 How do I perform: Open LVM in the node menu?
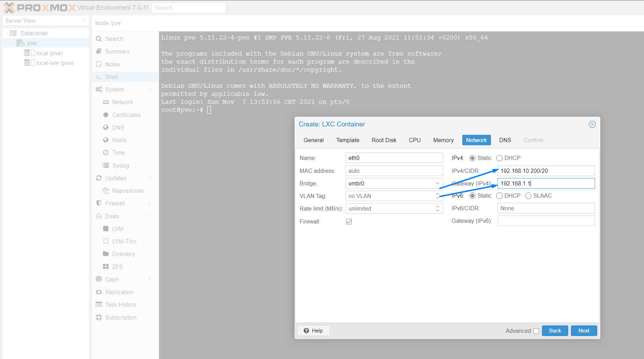coord(118,229)
